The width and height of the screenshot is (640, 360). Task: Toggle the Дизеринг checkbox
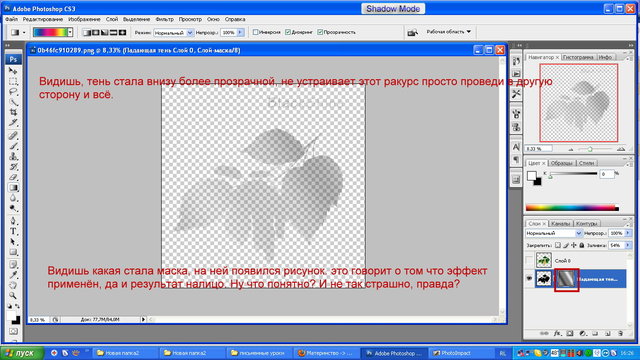tap(288, 32)
